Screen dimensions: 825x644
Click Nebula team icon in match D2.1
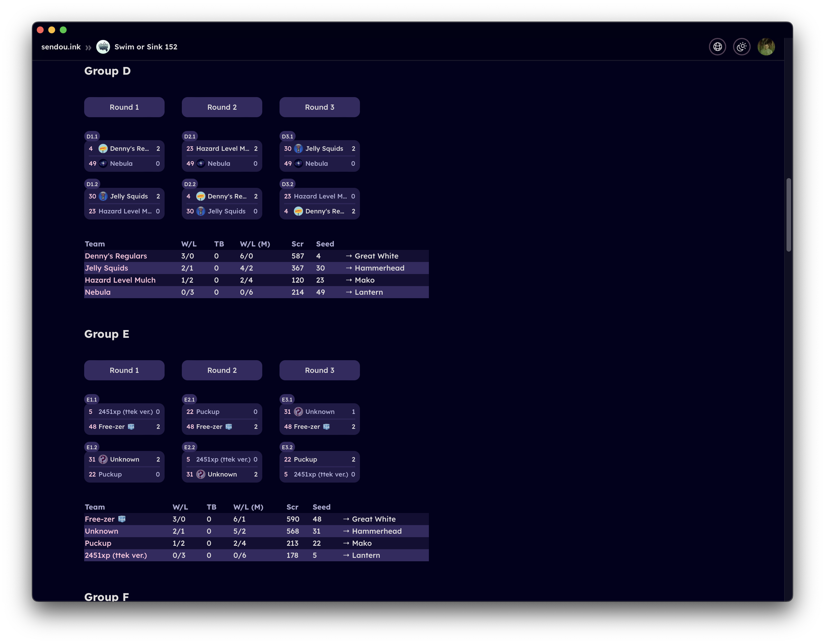[x=201, y=163]
